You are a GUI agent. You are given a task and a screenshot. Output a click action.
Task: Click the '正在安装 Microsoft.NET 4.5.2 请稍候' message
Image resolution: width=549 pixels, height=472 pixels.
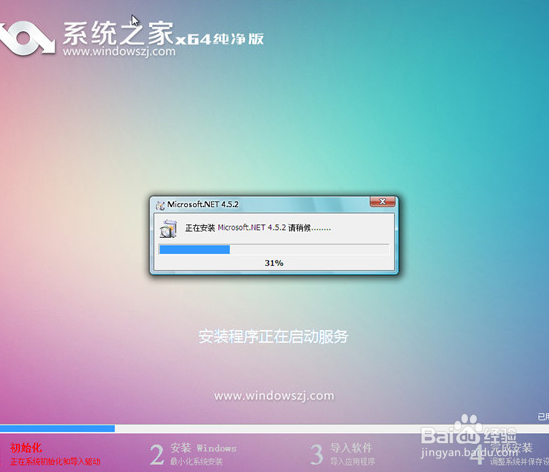pos(258,228)
